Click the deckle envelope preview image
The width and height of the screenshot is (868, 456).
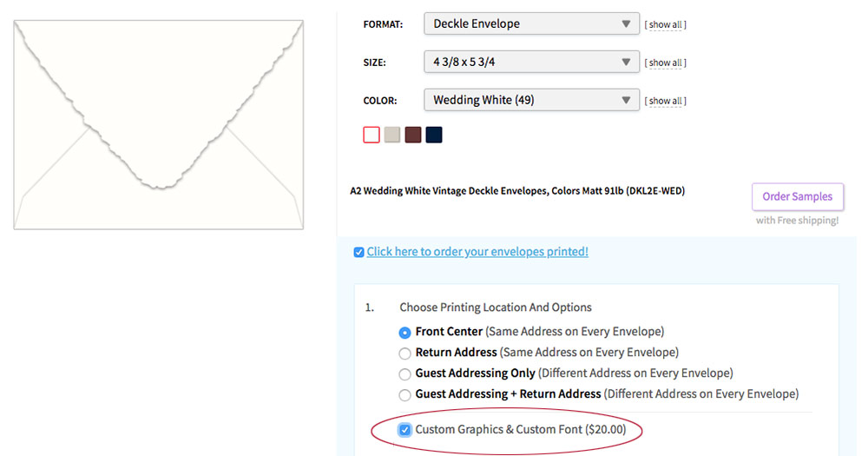click(x=158, y=125)
